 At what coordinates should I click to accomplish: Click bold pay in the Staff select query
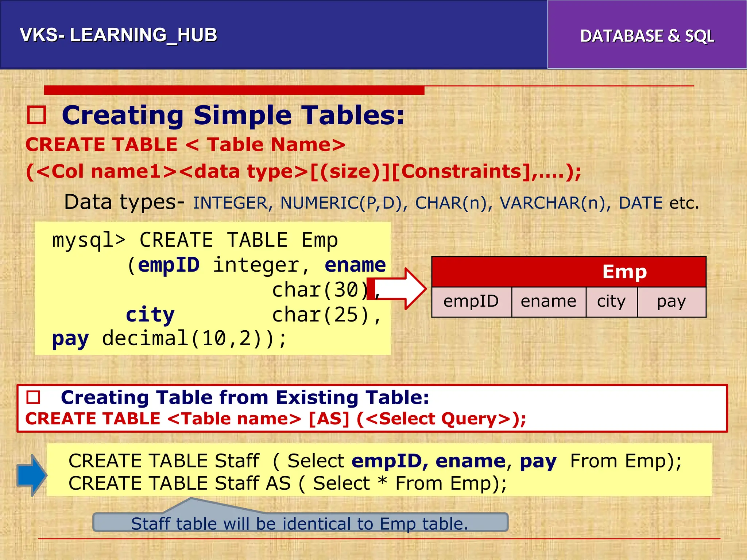538,462
